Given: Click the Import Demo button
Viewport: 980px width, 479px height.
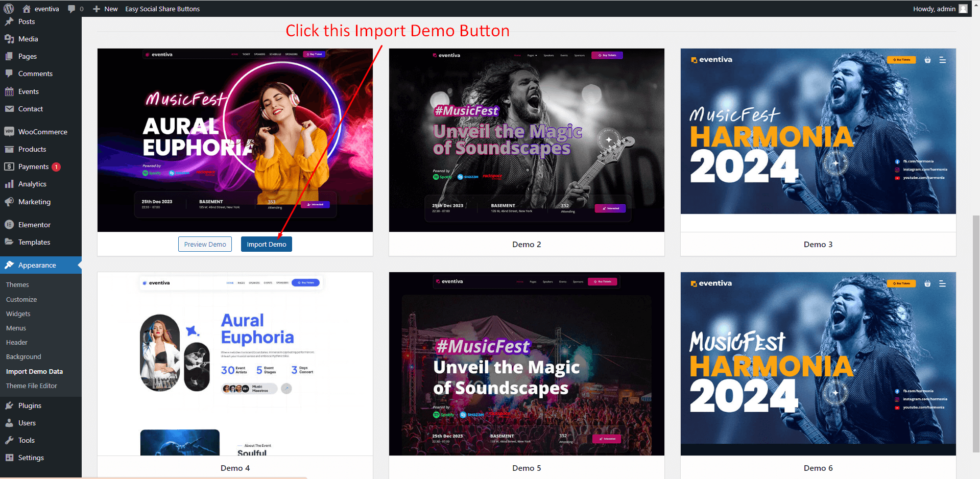Looking at the screenshot, I should (x=267, y=244).
